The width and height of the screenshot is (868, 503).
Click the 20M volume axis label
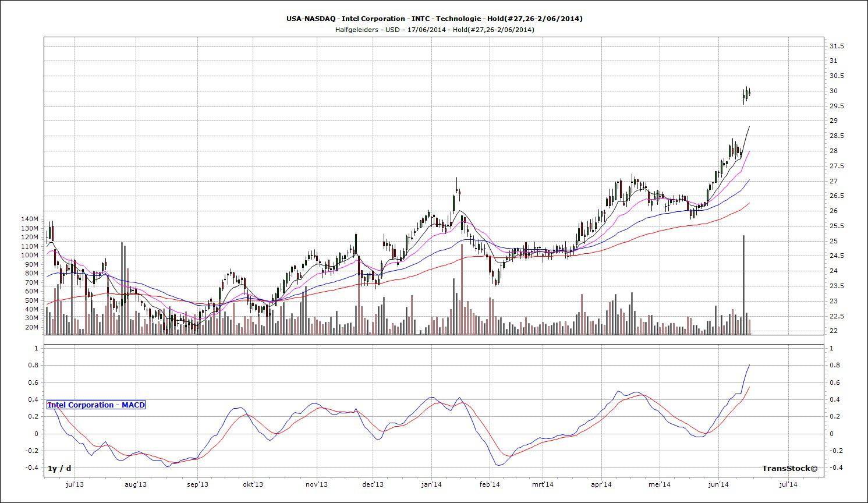pos(31,328)
